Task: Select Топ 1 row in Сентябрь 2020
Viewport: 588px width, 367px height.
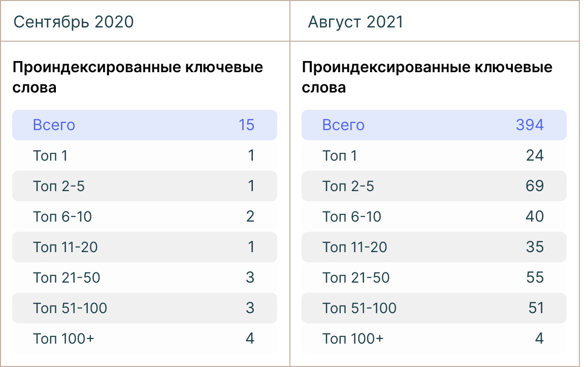Action: tap(144, 156)
